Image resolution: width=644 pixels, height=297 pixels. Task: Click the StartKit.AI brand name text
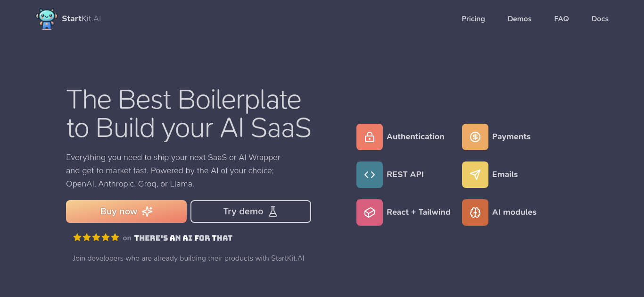81,19
